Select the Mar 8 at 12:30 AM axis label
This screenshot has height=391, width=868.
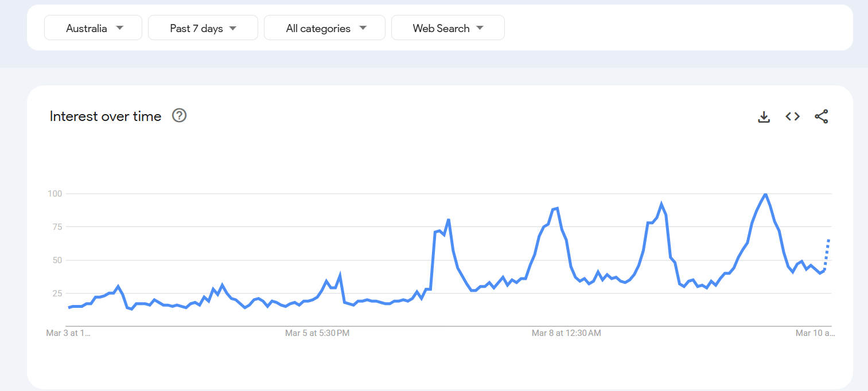tap(566, 333)
